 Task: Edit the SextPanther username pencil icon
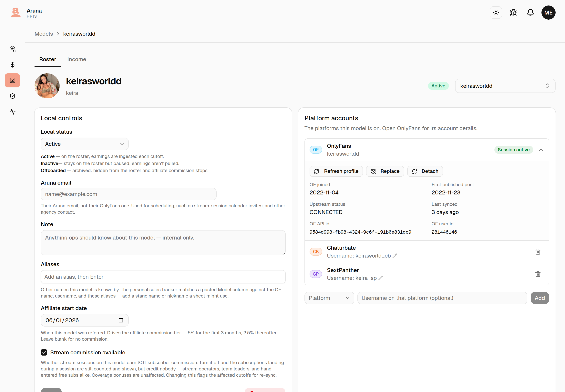click(381, 278)
